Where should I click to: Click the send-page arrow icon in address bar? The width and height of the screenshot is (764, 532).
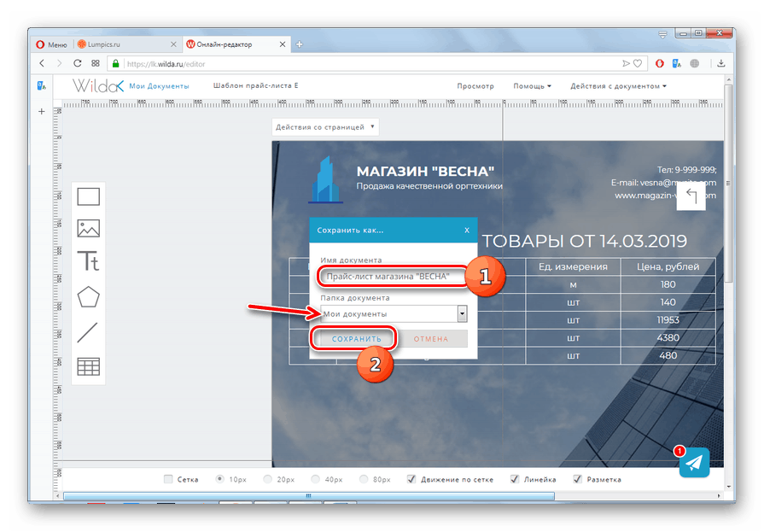(626, 63)
